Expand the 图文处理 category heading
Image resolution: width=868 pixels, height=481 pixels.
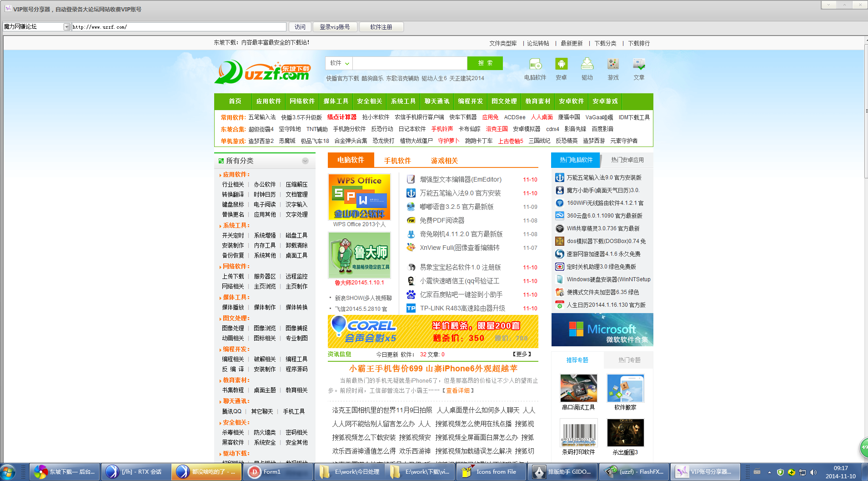tap(236, 318)
